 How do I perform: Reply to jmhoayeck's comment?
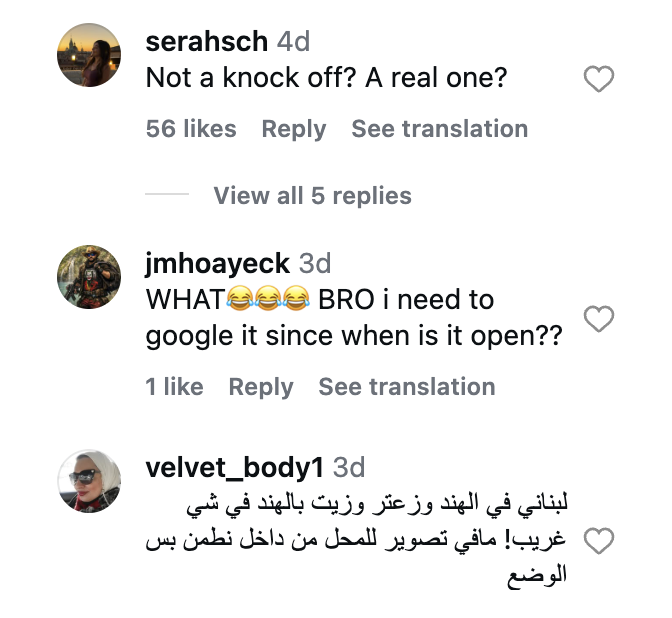[261, 387]
